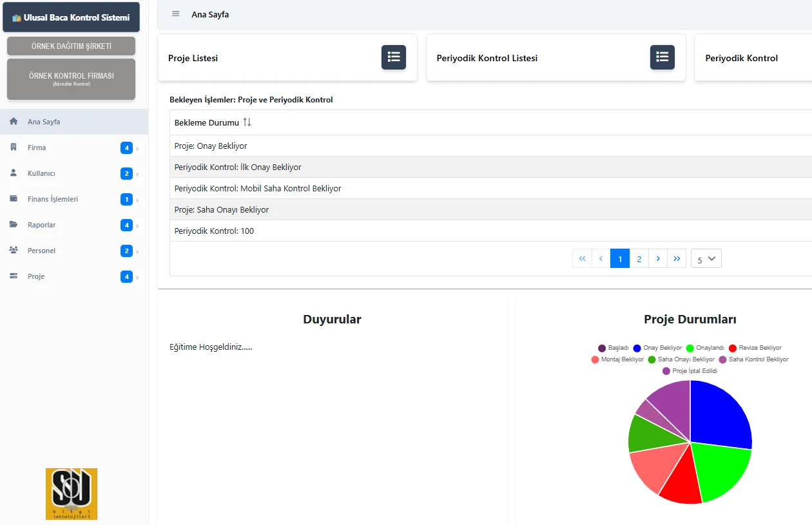Select the row 'Proje: Onay Bekliyor'
The width and height of the screenshot is (812, 525).
(490, 146)
